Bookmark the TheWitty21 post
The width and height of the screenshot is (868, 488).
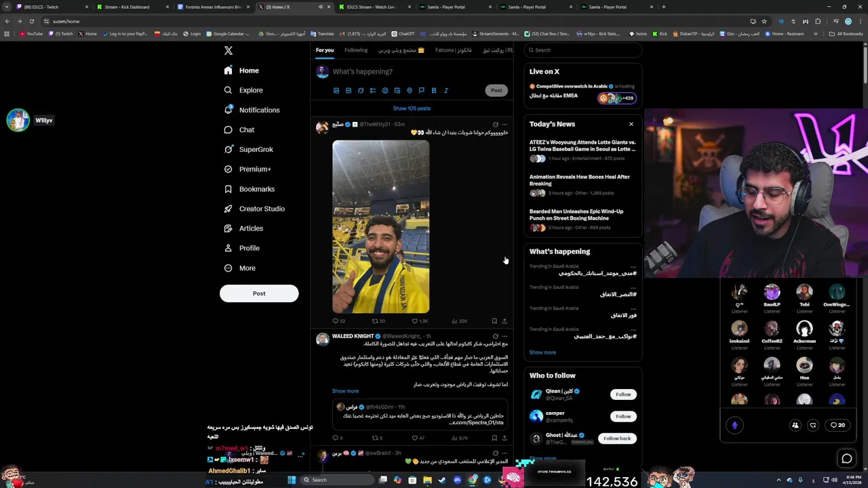(x=494, y=321)
